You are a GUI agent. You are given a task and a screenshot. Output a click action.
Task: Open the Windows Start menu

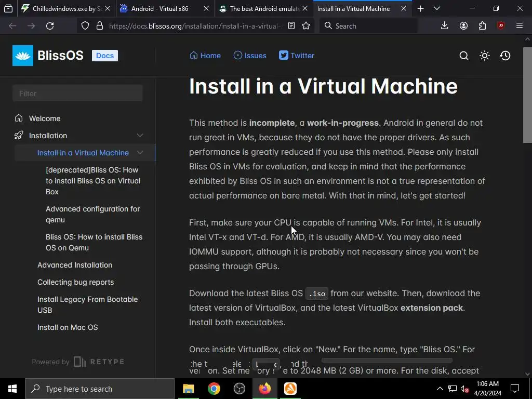click(x=12, y=389)
